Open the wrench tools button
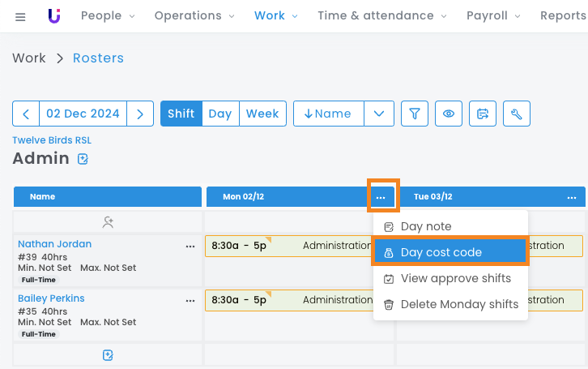Screen dimensions: 588x369 517,114
